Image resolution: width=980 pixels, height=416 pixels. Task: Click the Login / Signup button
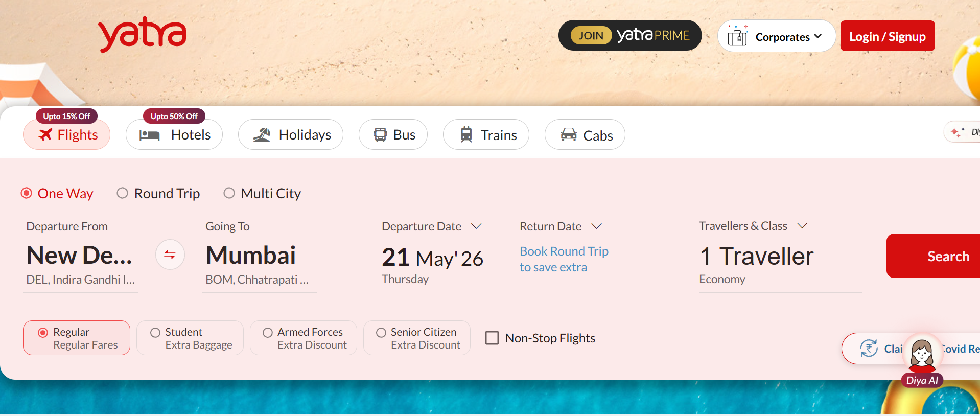[888, 36]
